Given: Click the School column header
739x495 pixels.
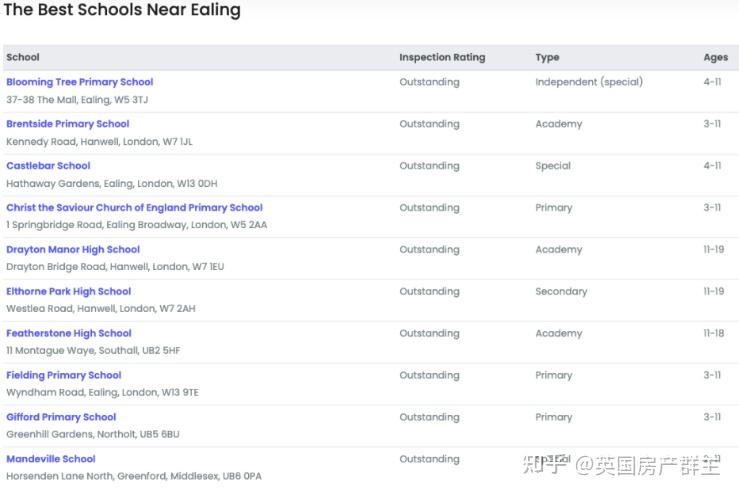Looking at the screenshot, I should [23, 58].
